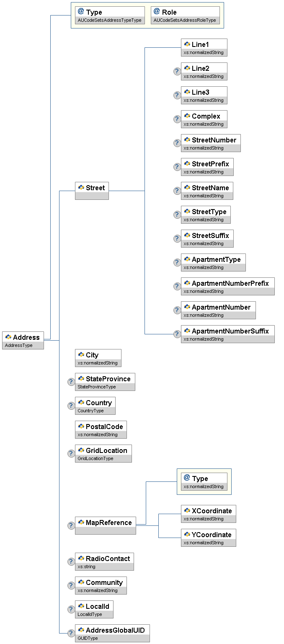The width and height of the screenshot is (284, 644).
Task: Open the PostalCode element
Action: click(101, 429)
